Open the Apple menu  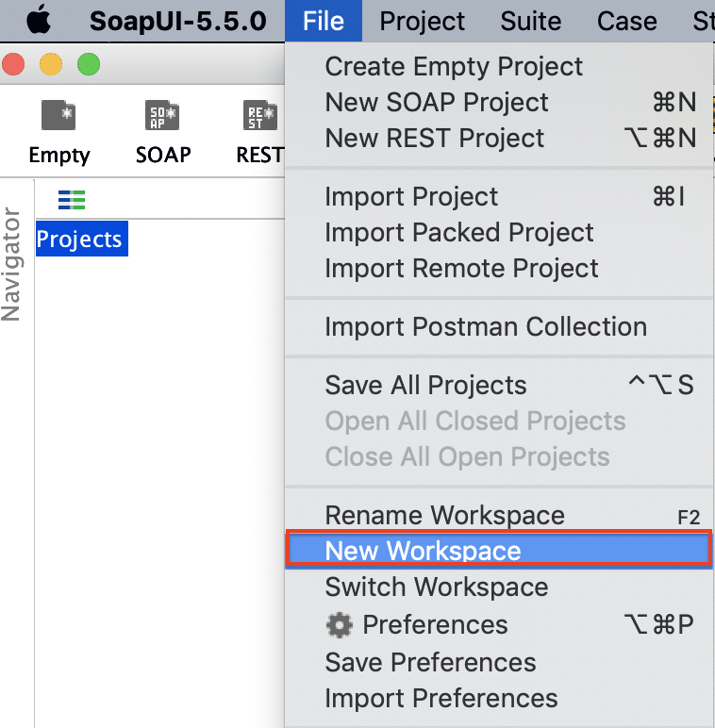pyautogui.click(x=39, y=20)
